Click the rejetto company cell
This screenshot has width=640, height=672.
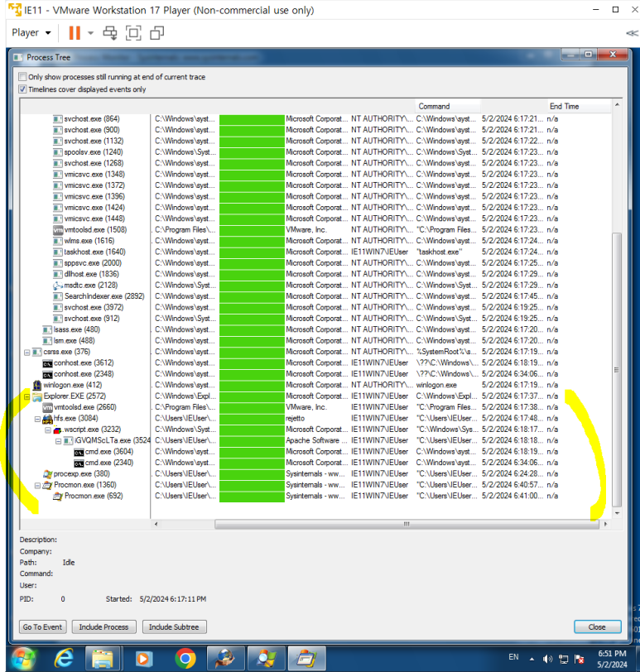pyautogui.click(x=296, y=418)
